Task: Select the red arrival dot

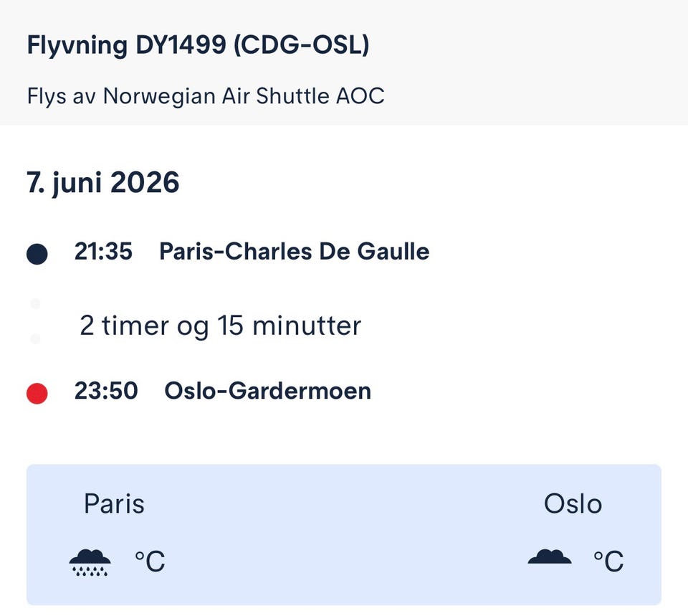Action: 37,393
